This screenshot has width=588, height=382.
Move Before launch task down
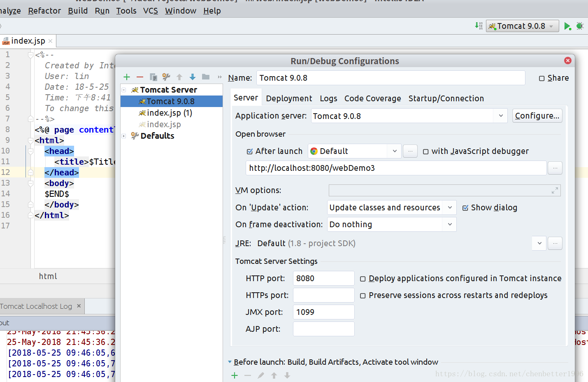[x=287, y=375]
